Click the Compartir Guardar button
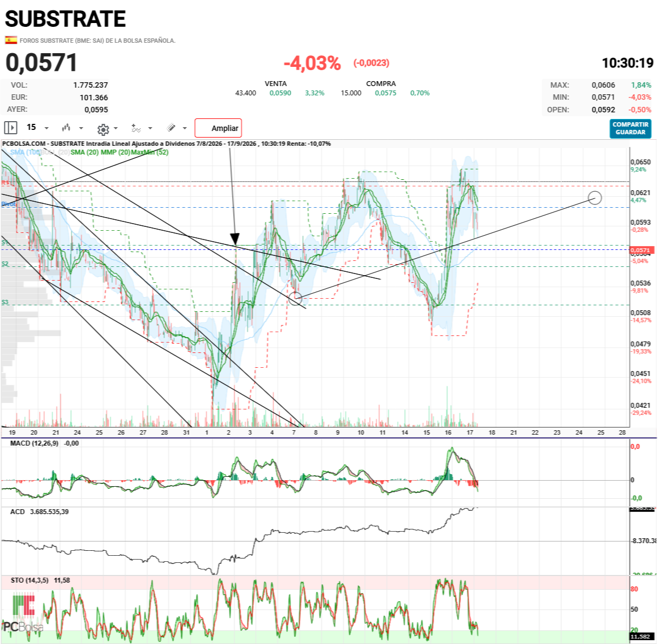Image resolution: width=658 pixels, height=644 pixels. coord(631,128)
